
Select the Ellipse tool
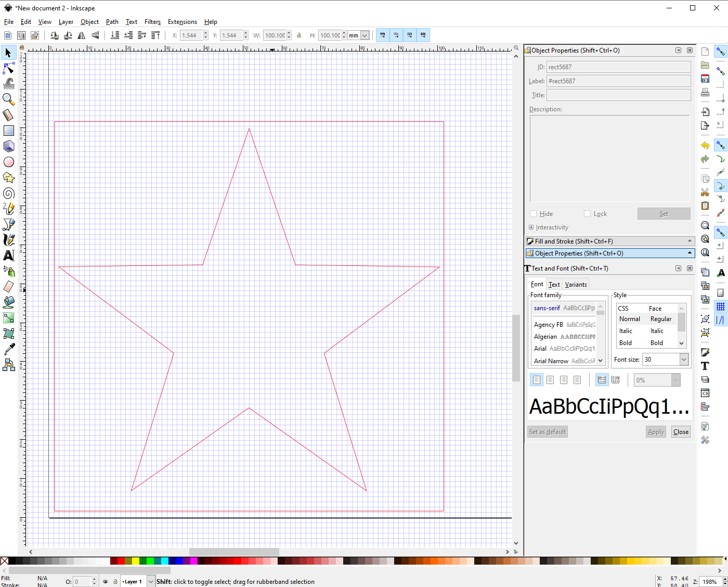tap(8, 162)
